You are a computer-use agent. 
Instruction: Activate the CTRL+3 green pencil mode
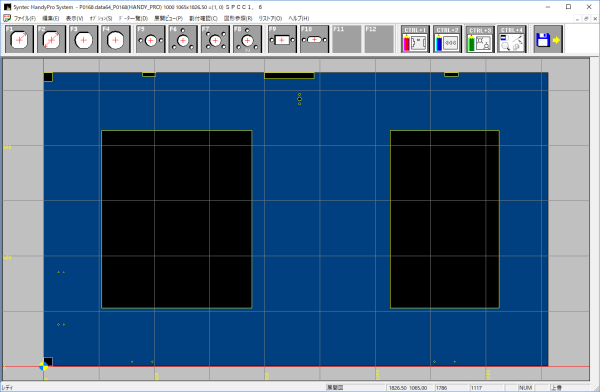pos(480,39)
